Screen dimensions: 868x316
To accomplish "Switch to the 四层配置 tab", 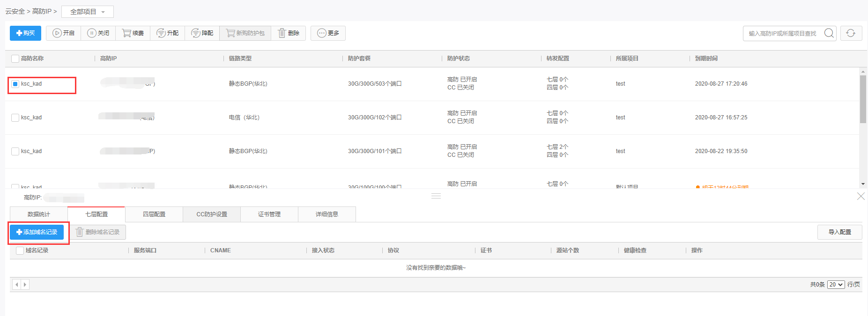I will [154, 214].
